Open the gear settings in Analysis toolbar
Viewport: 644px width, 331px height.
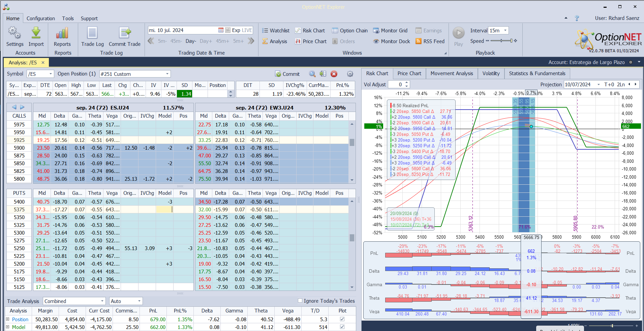tap(350, 74)
